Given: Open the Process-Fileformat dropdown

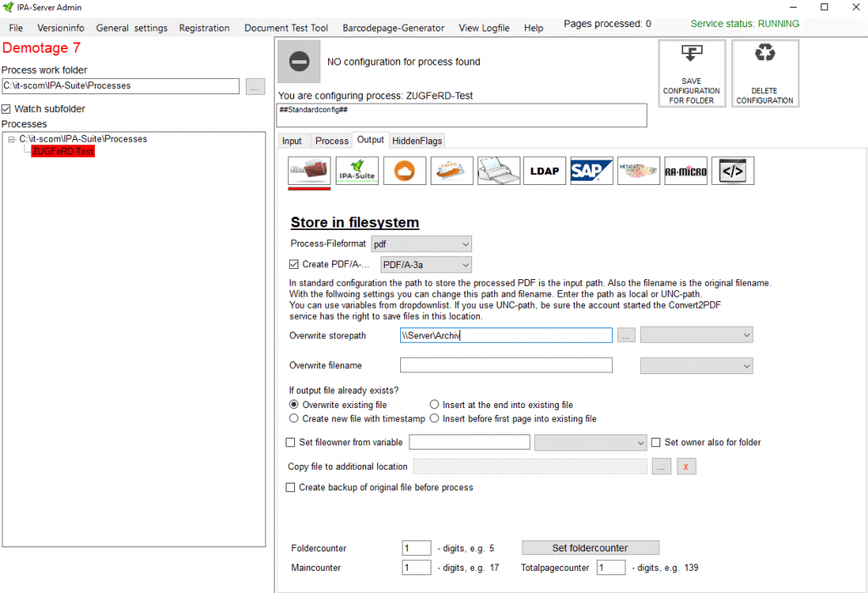Looking at the screenshot, I should 420,244.
